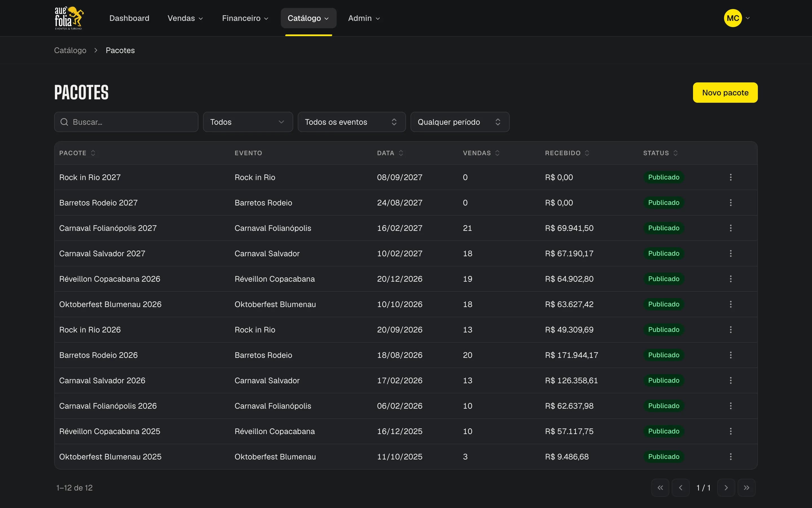Jump to last page of results

coord(747,487)
